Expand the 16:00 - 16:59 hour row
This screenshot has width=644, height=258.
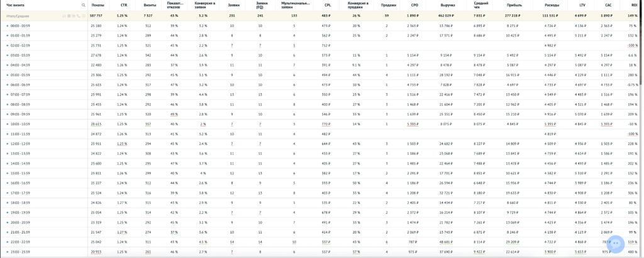tap(7, 183)
